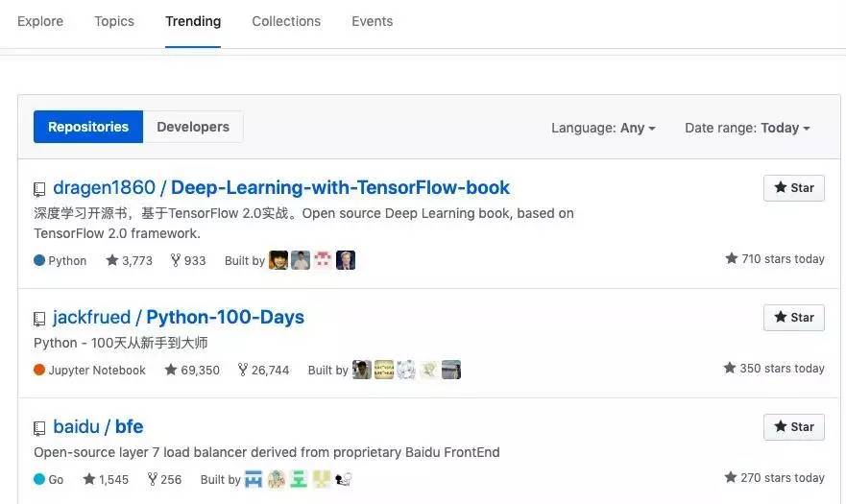Switch to the Collections tab
846x504 pixels.
click(x=286, y=21)
